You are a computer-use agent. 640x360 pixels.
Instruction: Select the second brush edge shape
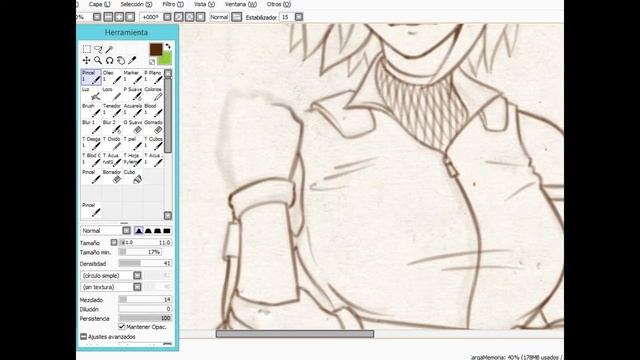148,231
